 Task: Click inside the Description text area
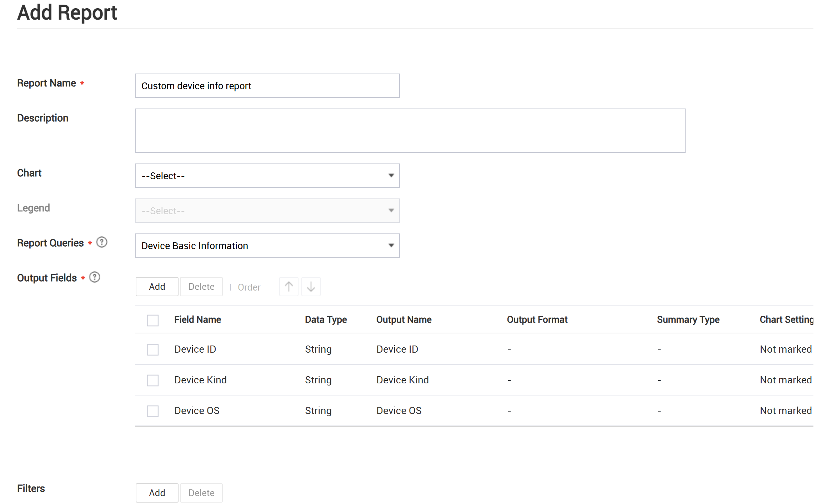point(410,130)
